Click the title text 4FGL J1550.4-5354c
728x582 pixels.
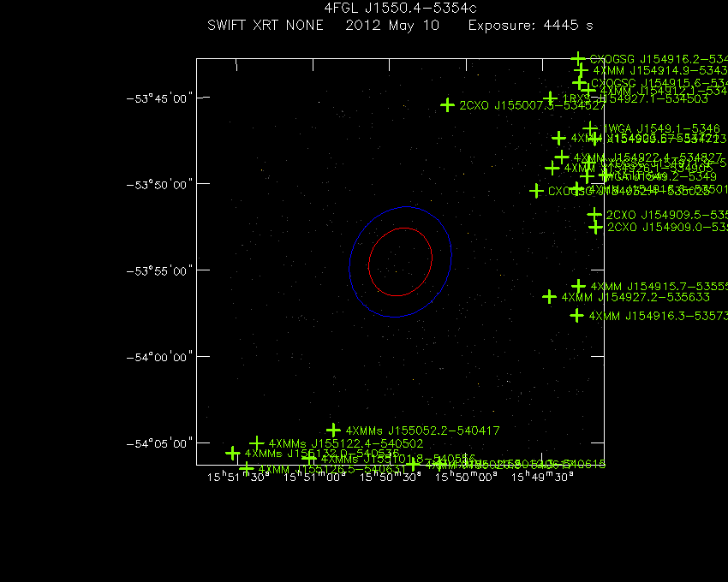tap(400, 9)
